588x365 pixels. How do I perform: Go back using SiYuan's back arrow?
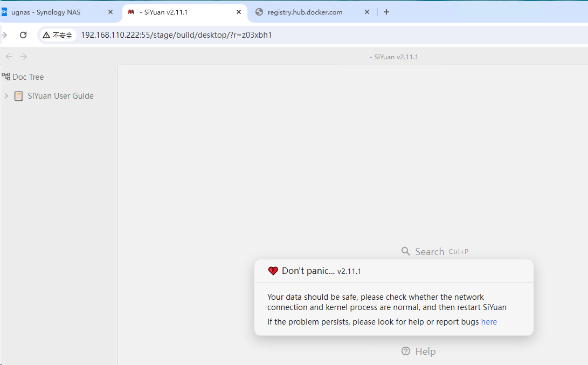(x=9, y=57)
